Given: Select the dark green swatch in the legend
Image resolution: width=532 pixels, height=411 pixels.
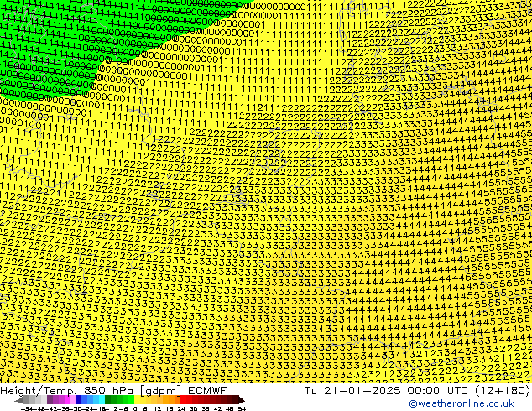Looking at the screenshot, I should (108, 400).
